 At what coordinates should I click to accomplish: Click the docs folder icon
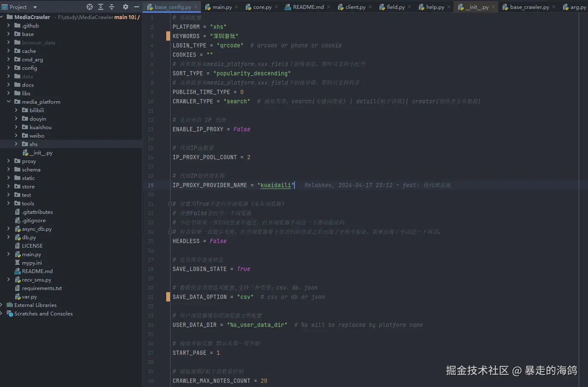tap(17, 85)
